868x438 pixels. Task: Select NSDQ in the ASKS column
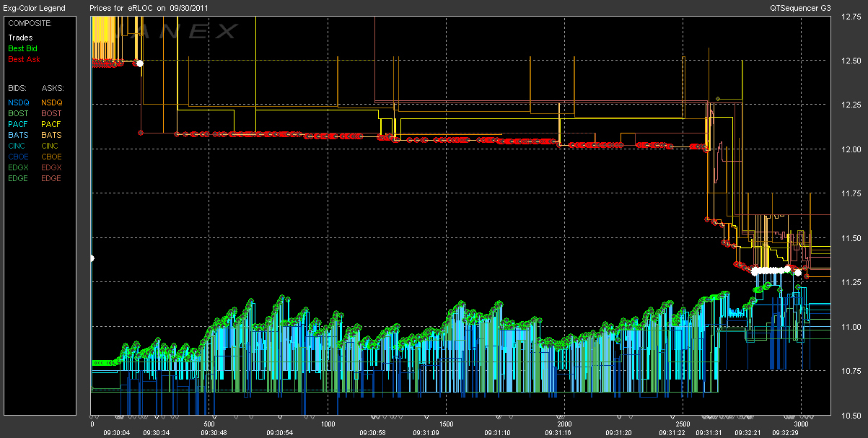(53, 102)
